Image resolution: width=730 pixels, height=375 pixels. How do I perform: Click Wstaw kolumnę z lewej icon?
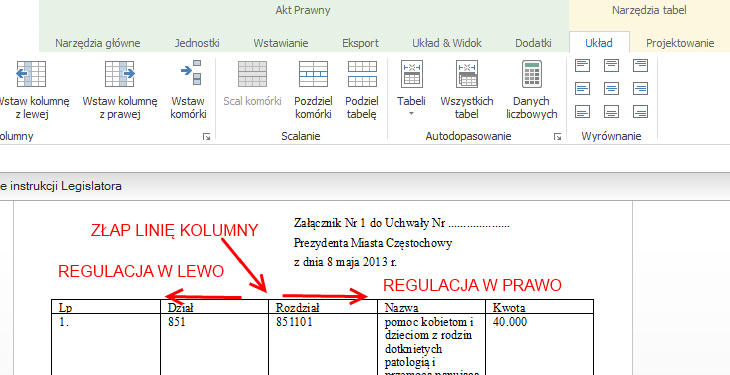point(31,74)
